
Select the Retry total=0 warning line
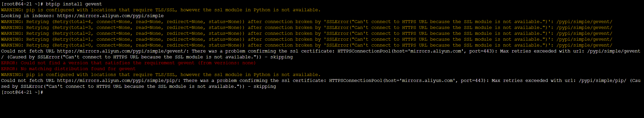point(307,45)
